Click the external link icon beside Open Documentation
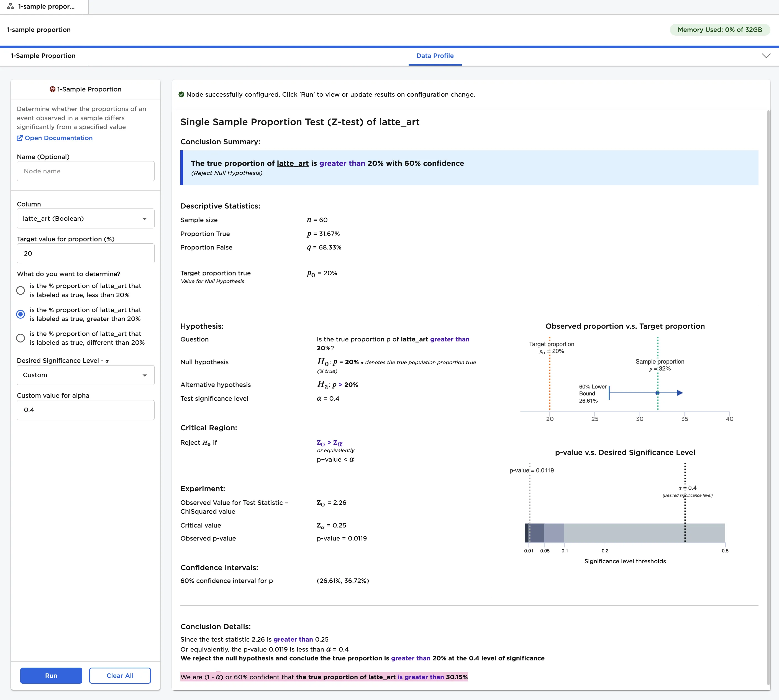Image resolution: width=779 pixels, height=700 pixels. click(20, 138)
